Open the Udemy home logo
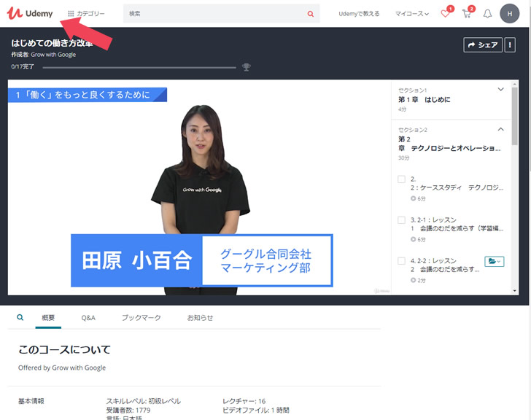 coord(30,13)
